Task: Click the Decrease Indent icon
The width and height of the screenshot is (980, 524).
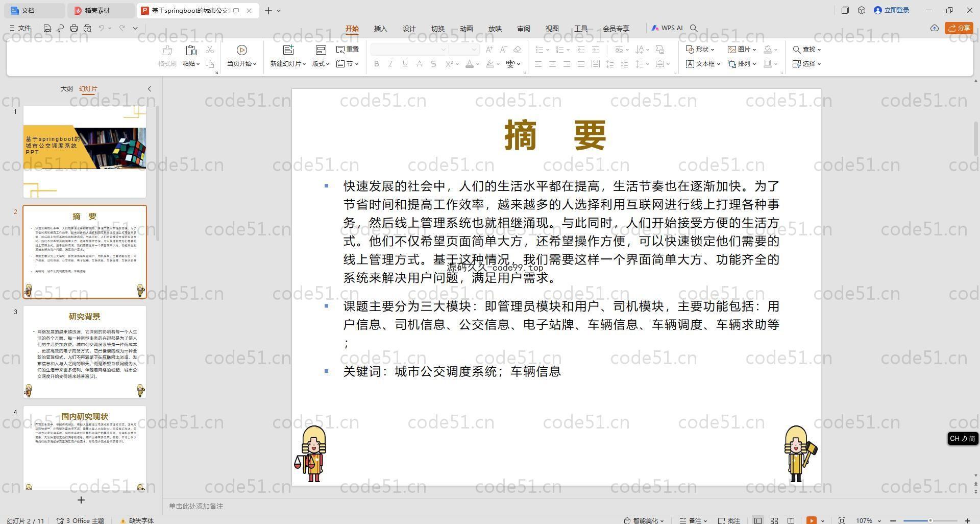Action: pyautogui.click(x=581, y=50)
